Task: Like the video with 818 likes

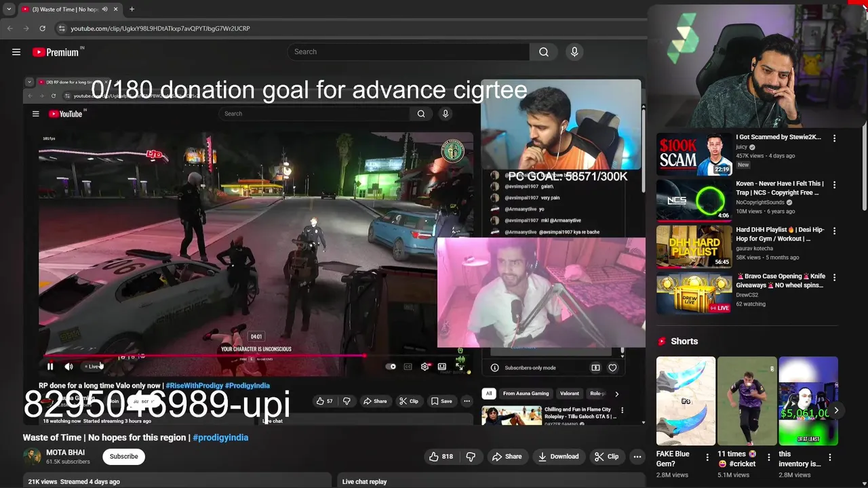Action: click(441, 456)
